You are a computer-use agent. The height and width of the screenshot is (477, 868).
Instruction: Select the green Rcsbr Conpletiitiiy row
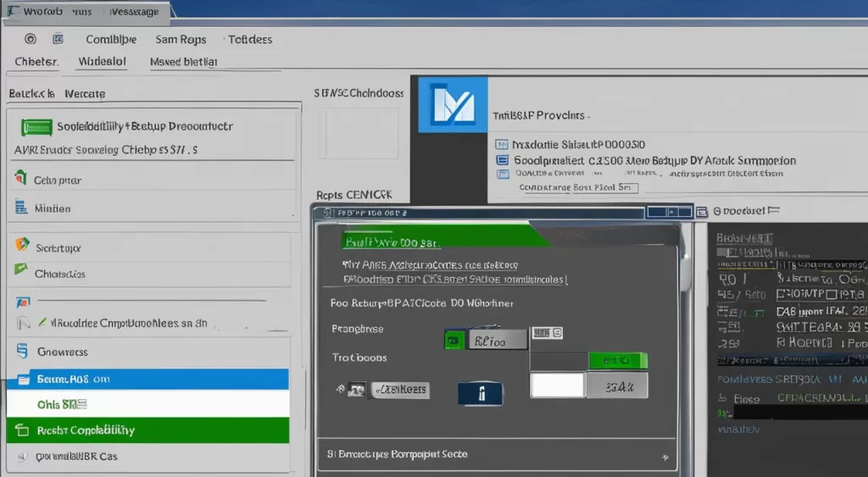147,430
